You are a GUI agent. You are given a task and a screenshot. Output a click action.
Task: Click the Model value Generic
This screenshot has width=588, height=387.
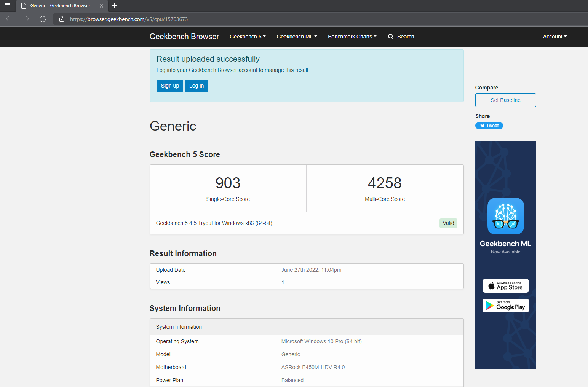pos(291,354)
